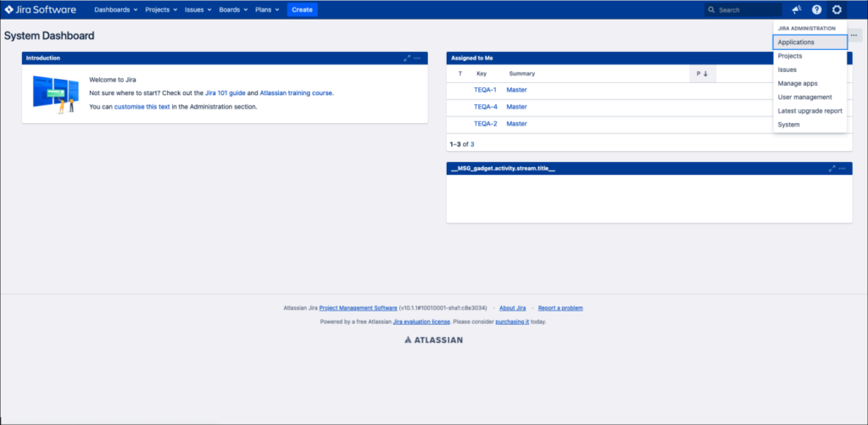Image resolution: width=868 pixels, height=425 pixels.
Task: Expand the Plans dropdown
Action: pyautogui.click(x=268, y=9)
